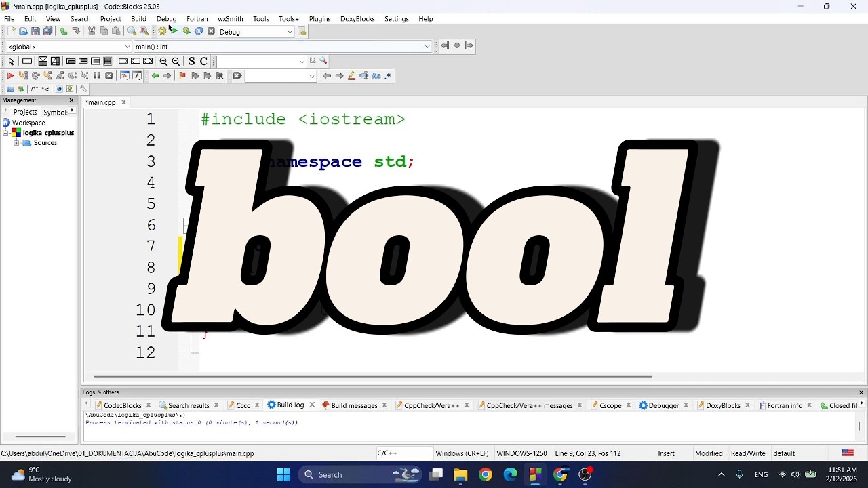Open the Build menu
The height and width of the screenshot is (488, 868).
[x=138, y=19]
